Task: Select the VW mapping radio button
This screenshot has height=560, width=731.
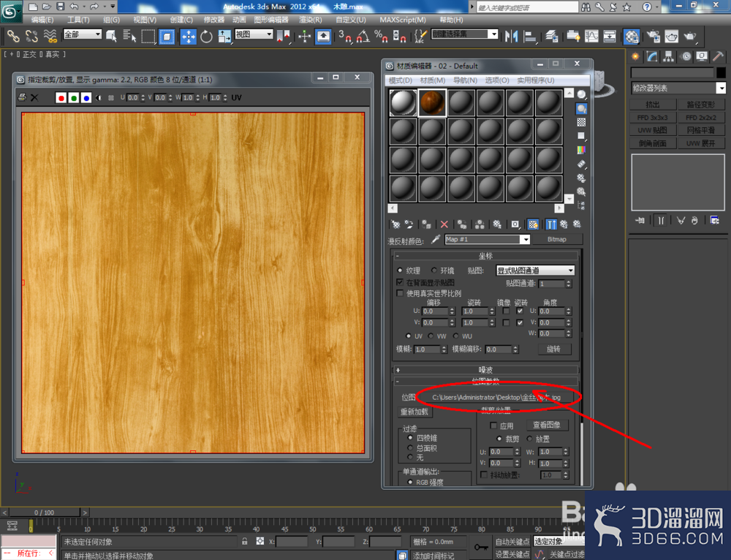Action: 431,336
